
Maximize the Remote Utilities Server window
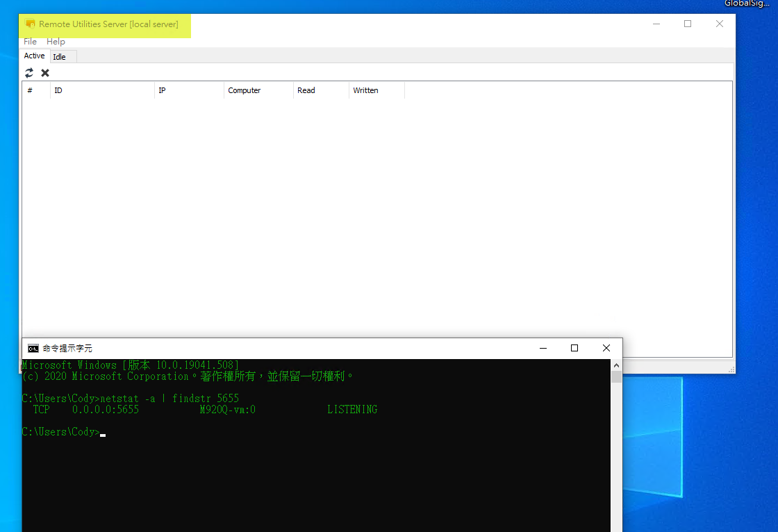pyautogui.click(x=688, y=24)
